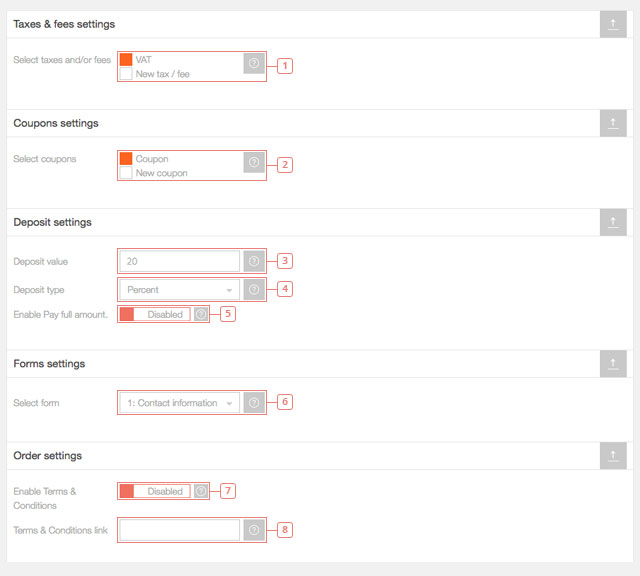Toggle the VAT checkbox
This screenshot has width=640, height=576.
(x=126, y=60)
